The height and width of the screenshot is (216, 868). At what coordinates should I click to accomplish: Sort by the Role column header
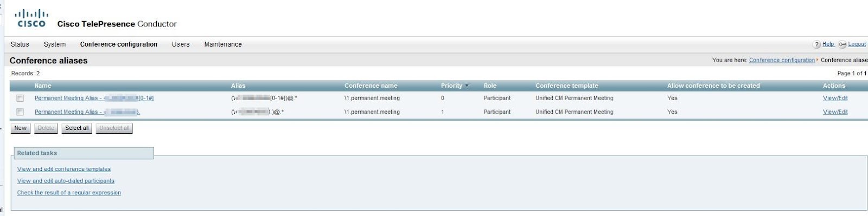490,86
